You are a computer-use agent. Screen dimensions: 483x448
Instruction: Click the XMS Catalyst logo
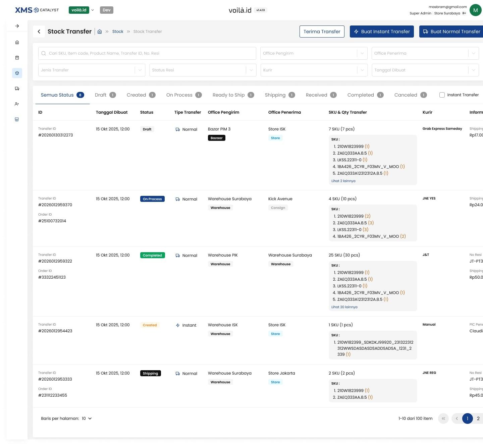pyautogui.click(x=37, y=10)
